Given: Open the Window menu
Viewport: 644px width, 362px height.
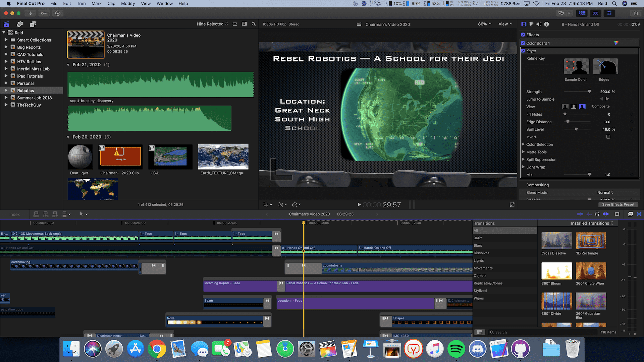Looking at the screenshot, I should [x=164, y=3].
